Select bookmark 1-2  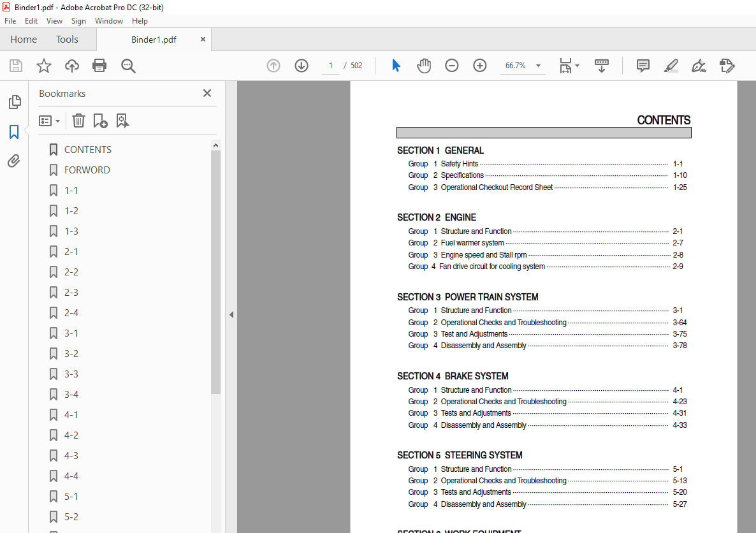(71, 211)
